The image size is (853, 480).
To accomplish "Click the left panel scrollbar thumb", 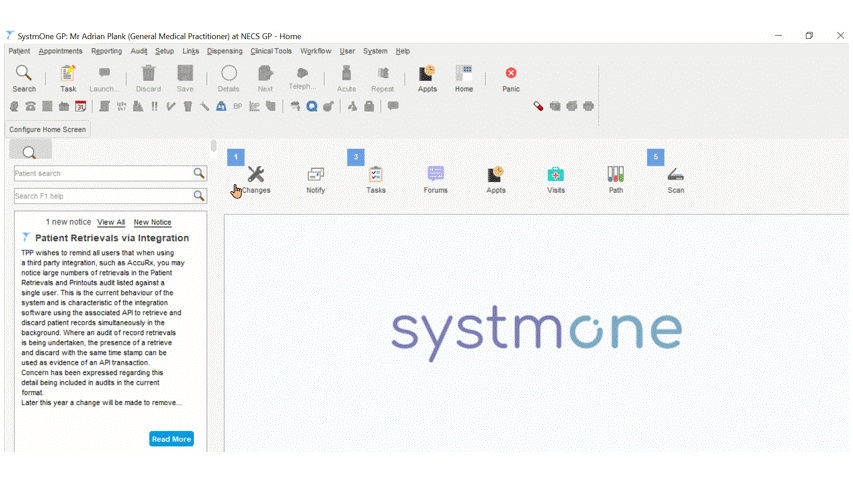I will [x=213, y=146].
